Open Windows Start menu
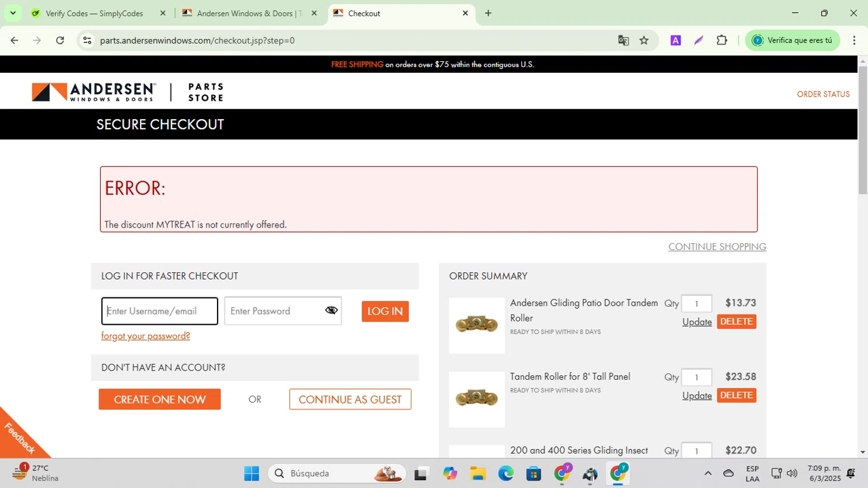 coord(251,474)
